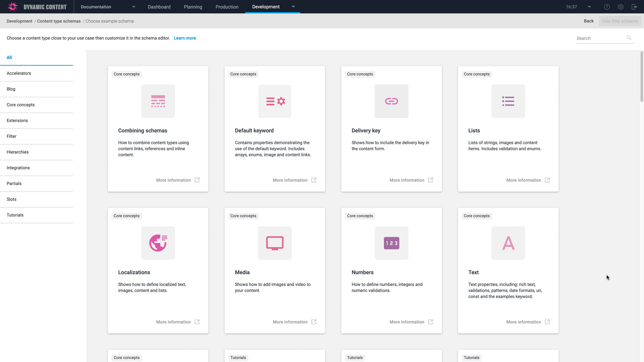Go to the Dashboard tab
The height and width of the screenshot is (362, 644).
point(159,7)
